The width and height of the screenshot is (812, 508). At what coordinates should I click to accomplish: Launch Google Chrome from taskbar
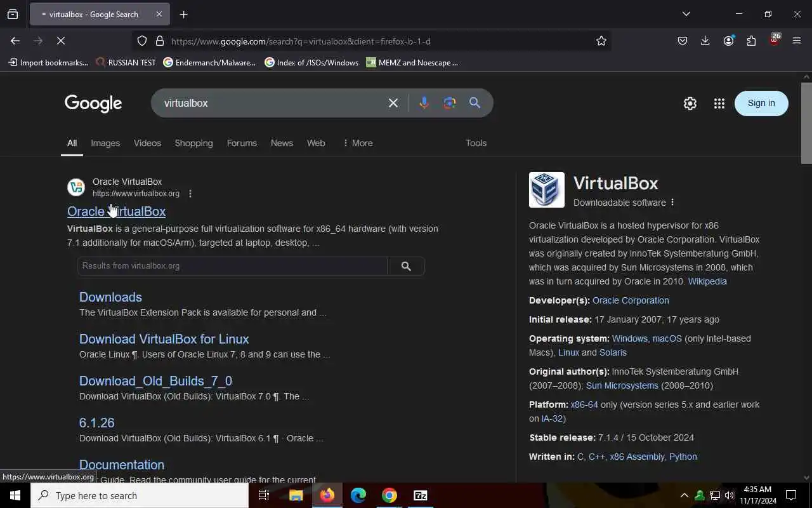click(x=390, y=495)
